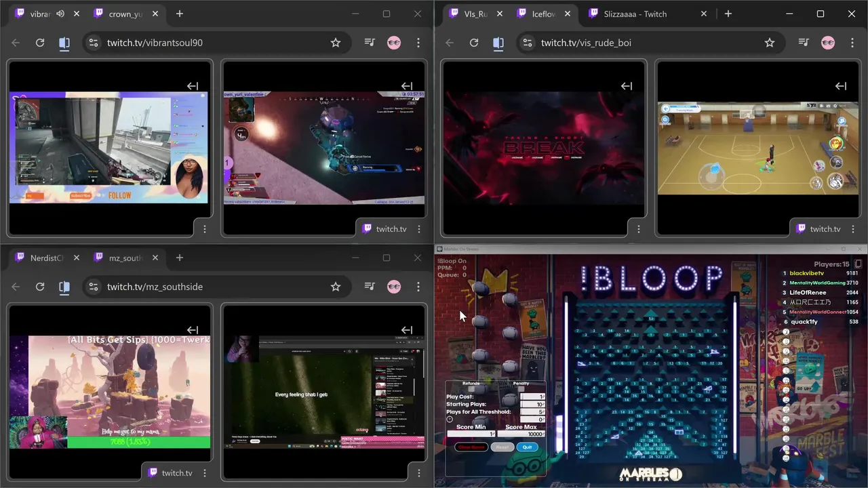868x488 pixels.
Task: Open options menu for vis_rude_boi break pane
Action: (639, 229)
